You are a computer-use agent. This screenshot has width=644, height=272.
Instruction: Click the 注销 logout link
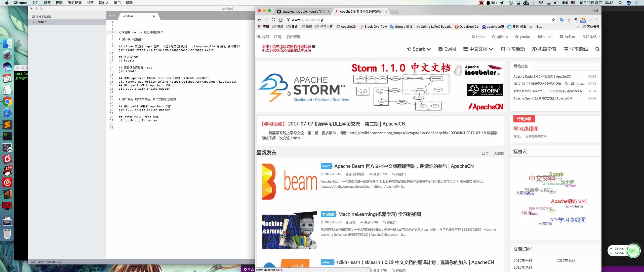pyautogui.click(x=277, y=37)
